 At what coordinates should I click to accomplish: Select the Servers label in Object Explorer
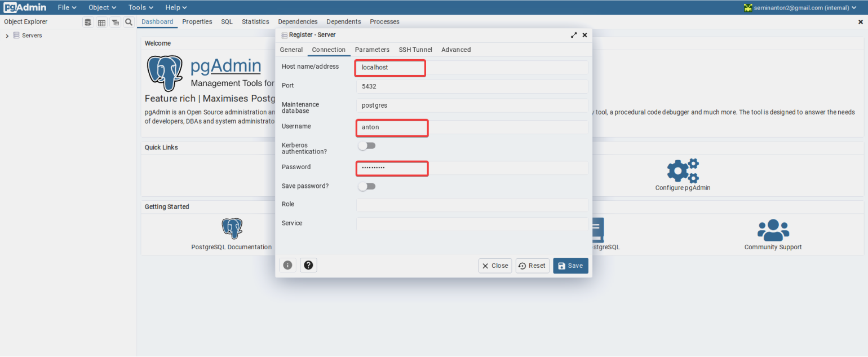click(x=32, y=36)
